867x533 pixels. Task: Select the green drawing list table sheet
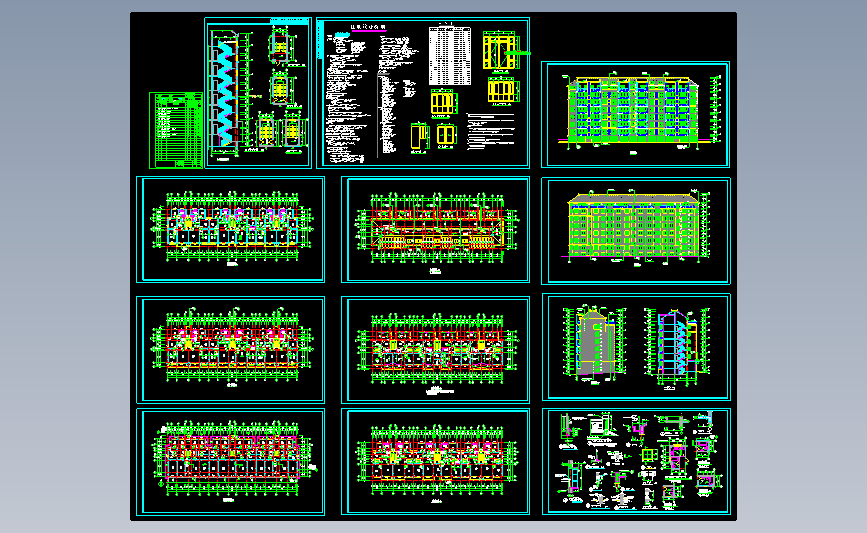176,130
